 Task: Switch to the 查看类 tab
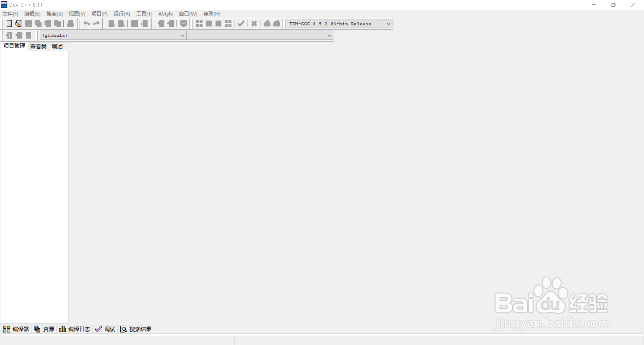tap(38, 47)
